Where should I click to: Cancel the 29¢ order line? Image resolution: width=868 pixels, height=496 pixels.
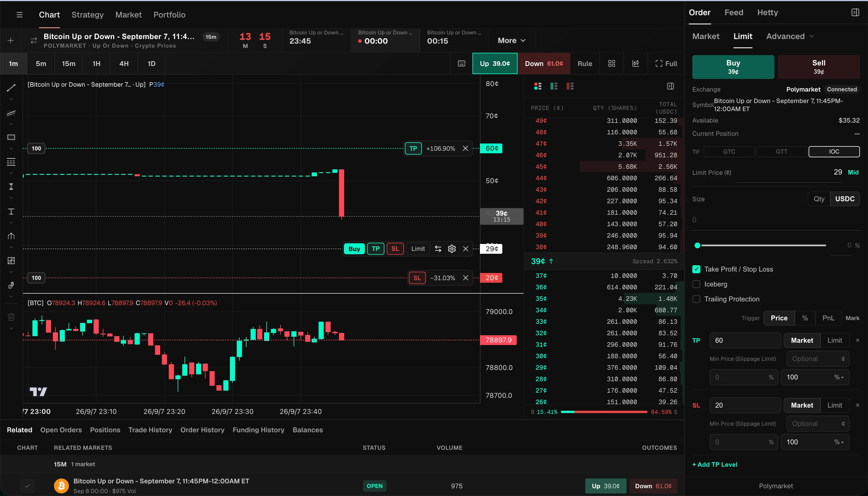[x=466, y=249]
